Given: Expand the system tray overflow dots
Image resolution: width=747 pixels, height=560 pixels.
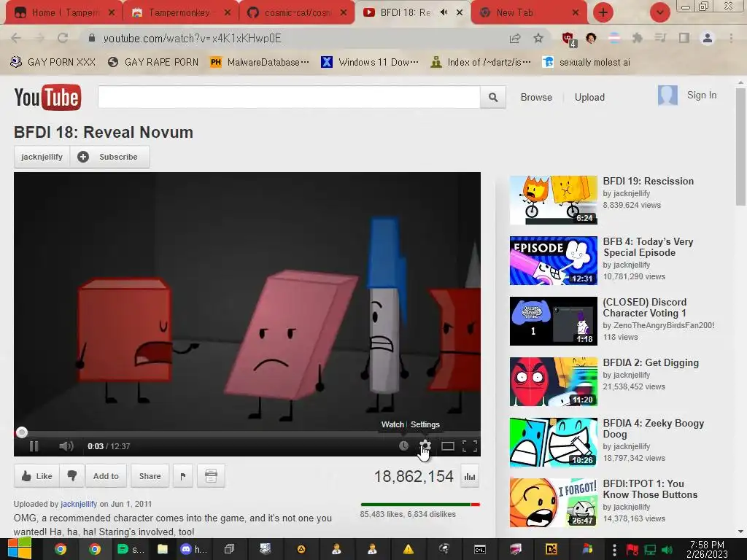Looking at the screenshot, I should pos(614,550).
